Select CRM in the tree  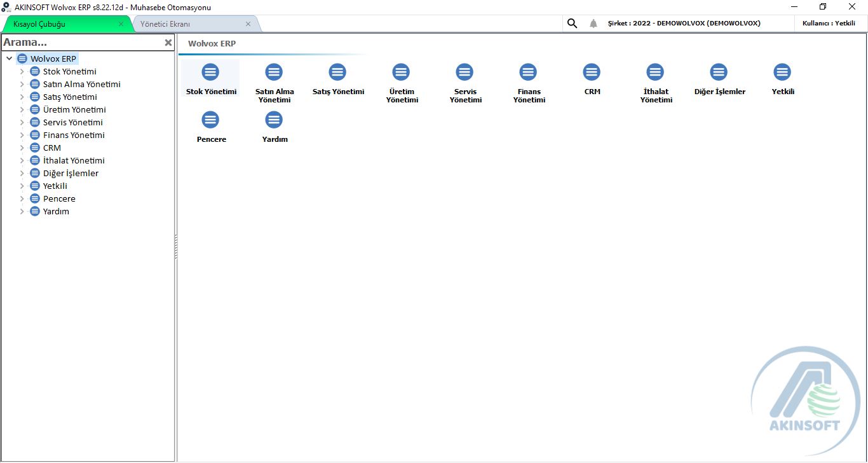tap(52, 148)
